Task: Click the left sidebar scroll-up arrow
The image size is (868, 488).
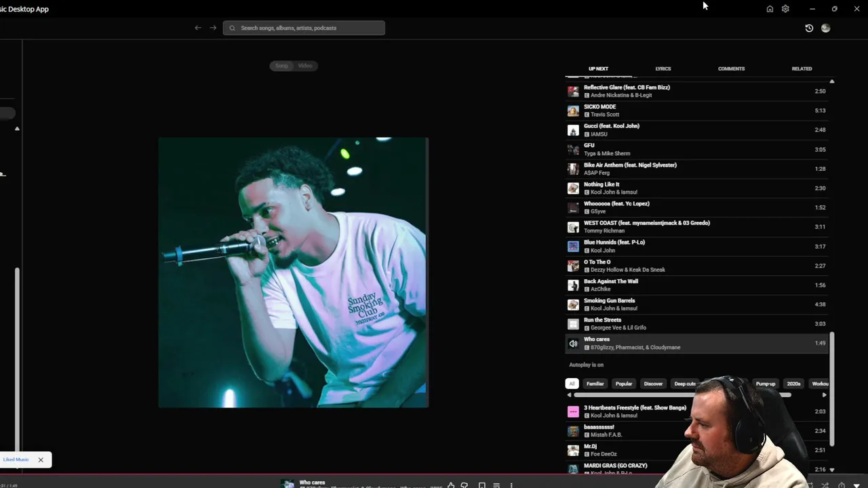Action: [17, 129]
